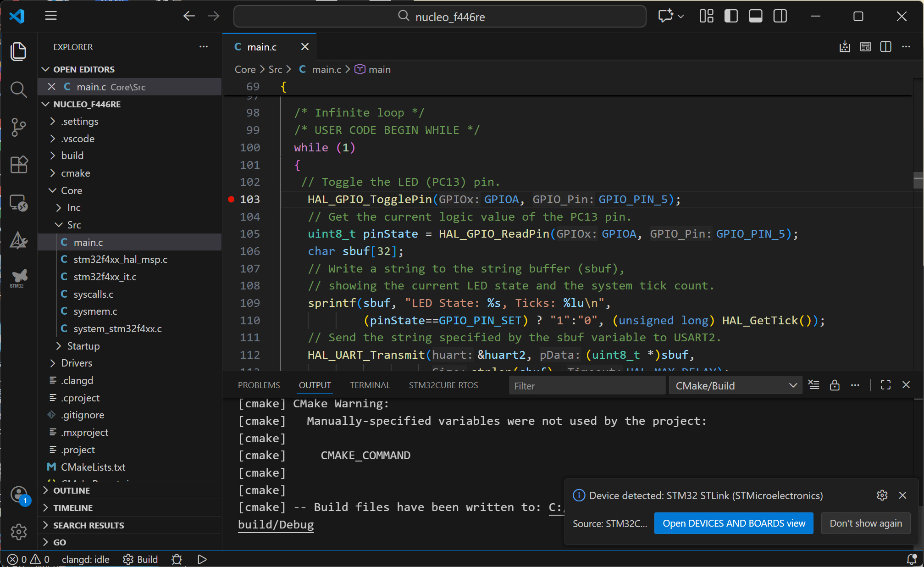Click the CMake view icon
The height and width of the screenshot is (567, 924).
tap(18, 240)
